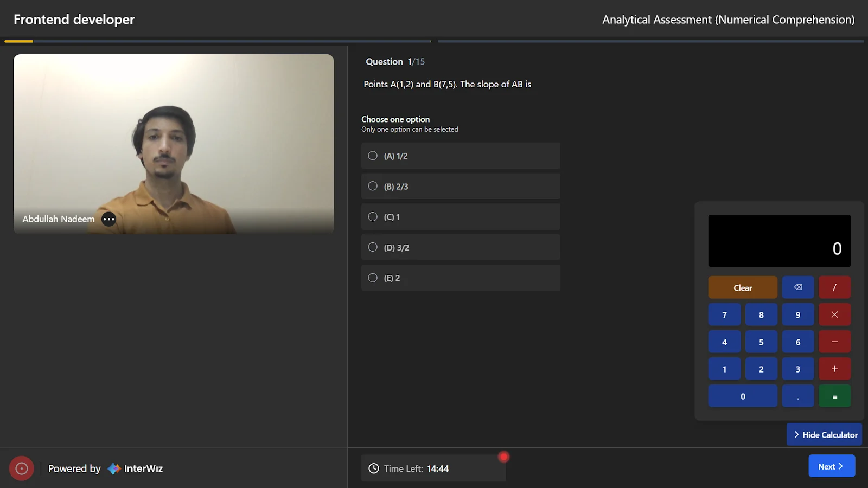The width and height of the screenshot is (868, 488).
Task: Click the calculator multiply key
Action: pos(834,314)
